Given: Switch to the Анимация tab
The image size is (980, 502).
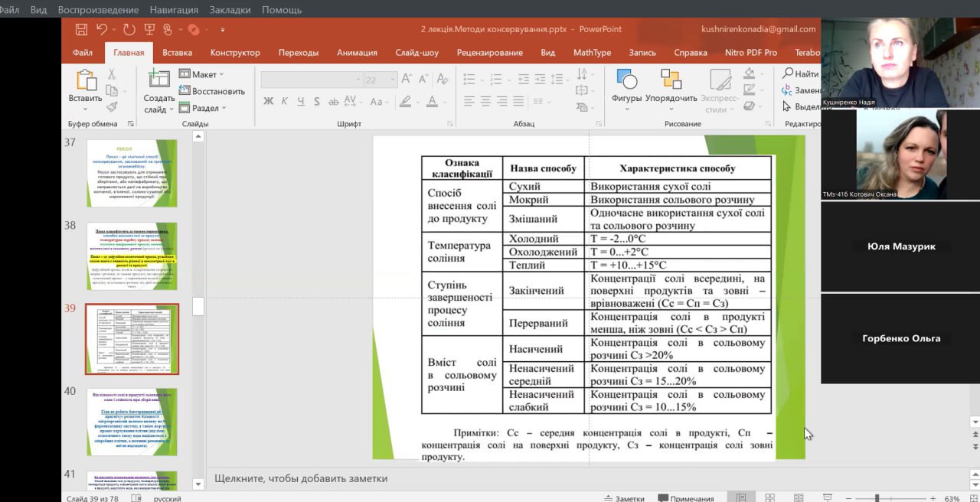Looking at the screenshot, I should point(357,53).
